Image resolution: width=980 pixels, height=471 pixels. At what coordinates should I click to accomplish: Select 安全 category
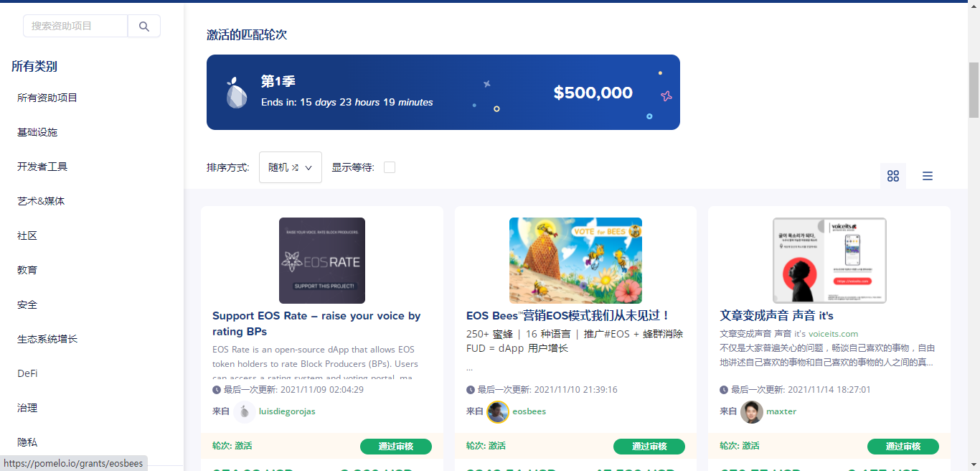pyautogui.click(x=27, y=304)
